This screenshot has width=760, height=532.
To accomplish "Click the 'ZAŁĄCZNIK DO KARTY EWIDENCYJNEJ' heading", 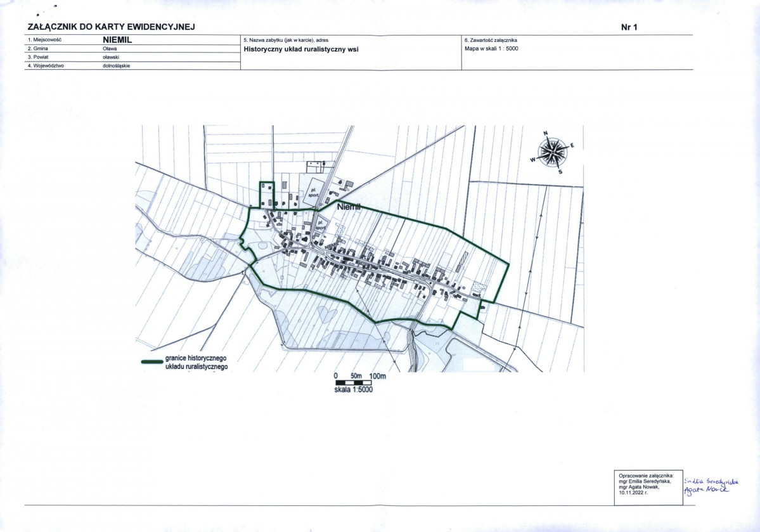I will pos(110,27).
